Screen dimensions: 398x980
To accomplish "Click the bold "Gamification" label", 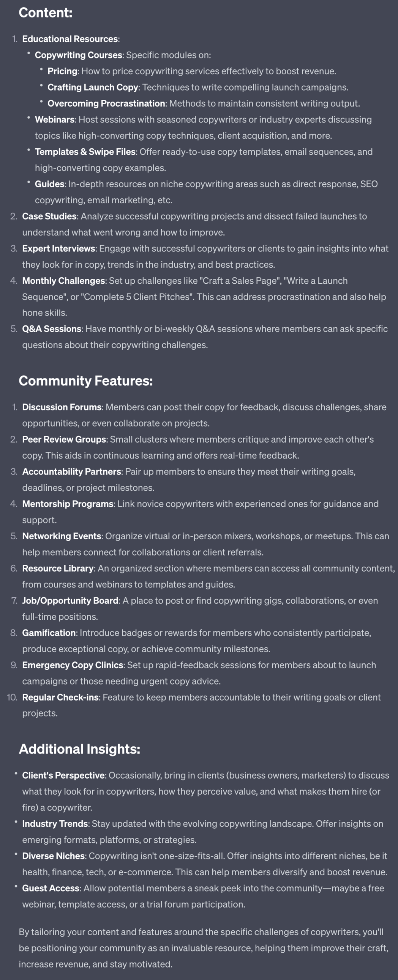I will [x=49, y=633].
